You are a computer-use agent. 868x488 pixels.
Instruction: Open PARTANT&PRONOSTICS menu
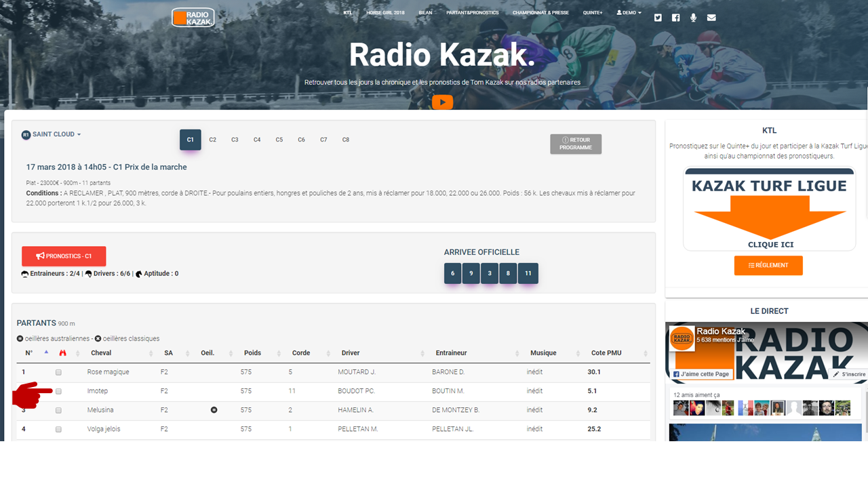click(x=472, y=12)
